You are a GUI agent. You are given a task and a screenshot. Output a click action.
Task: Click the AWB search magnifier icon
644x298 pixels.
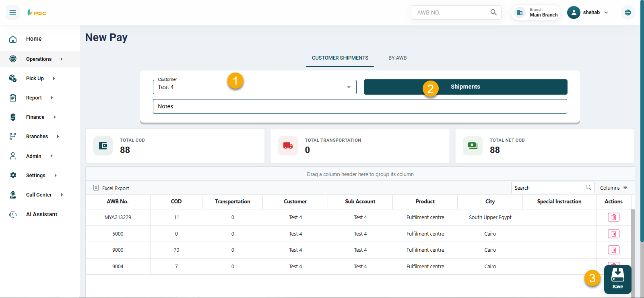pyautogui.click(x=493, y=12)
